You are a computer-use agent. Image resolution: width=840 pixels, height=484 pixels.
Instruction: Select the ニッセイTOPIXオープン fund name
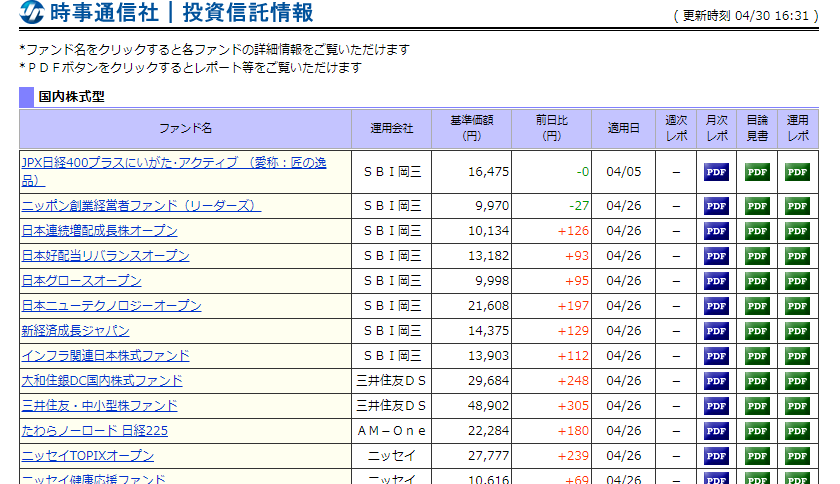(x=88, y=456)
